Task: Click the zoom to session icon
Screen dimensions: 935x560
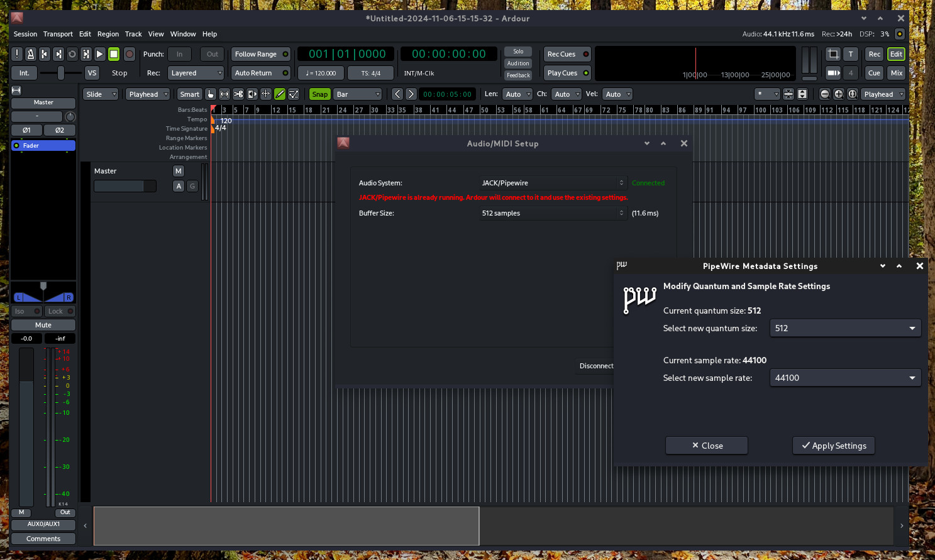Action: point(853,94)
